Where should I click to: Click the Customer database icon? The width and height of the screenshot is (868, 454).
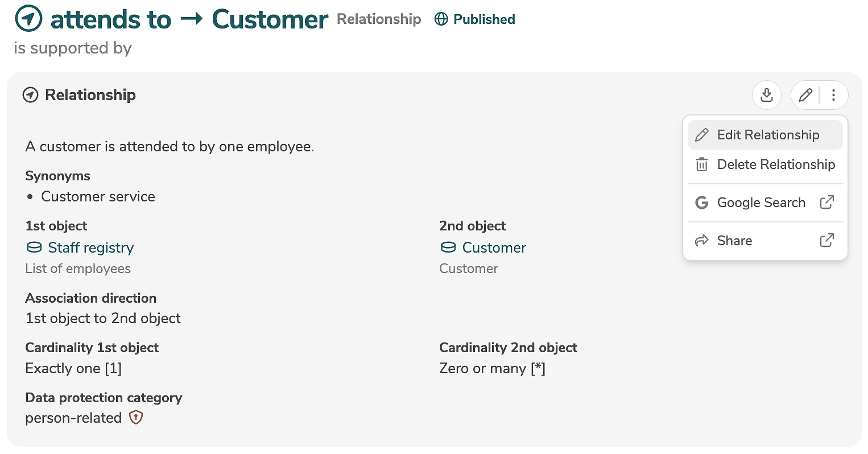point(448,247)
